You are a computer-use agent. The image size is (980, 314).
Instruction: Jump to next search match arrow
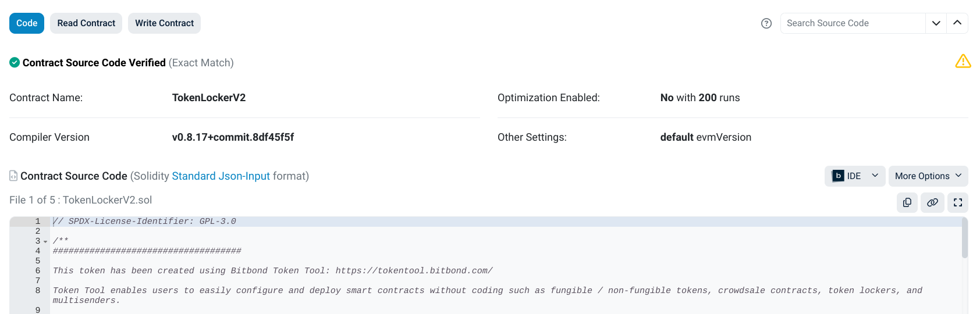(x=936, y=23)
